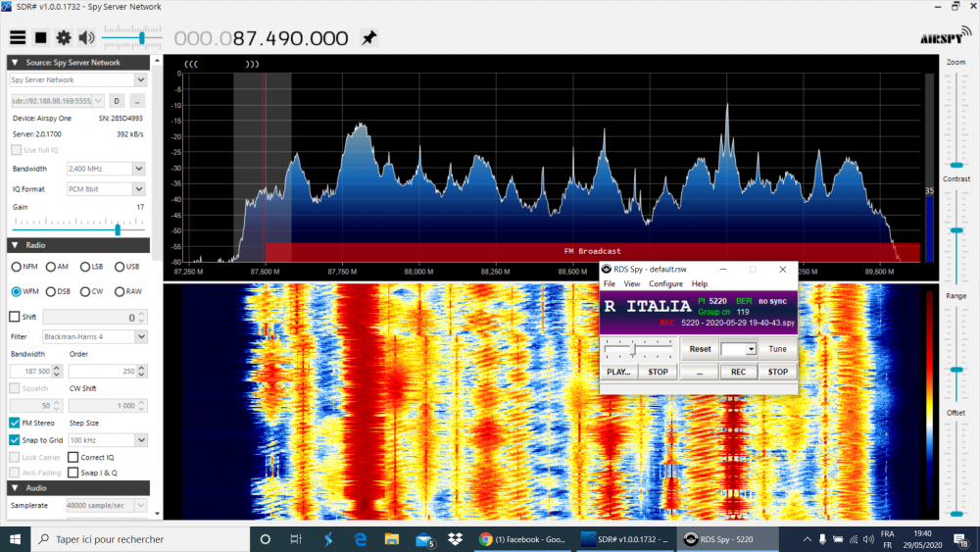Open settings with the gear icon
The width and height of the screenshot is (980, 552).
click(x=63, y=38)
